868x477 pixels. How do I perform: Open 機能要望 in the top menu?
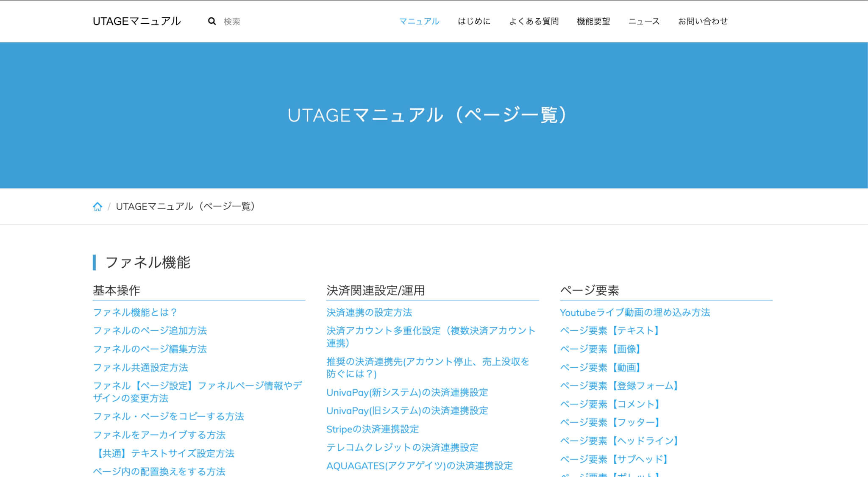[593, 21]
